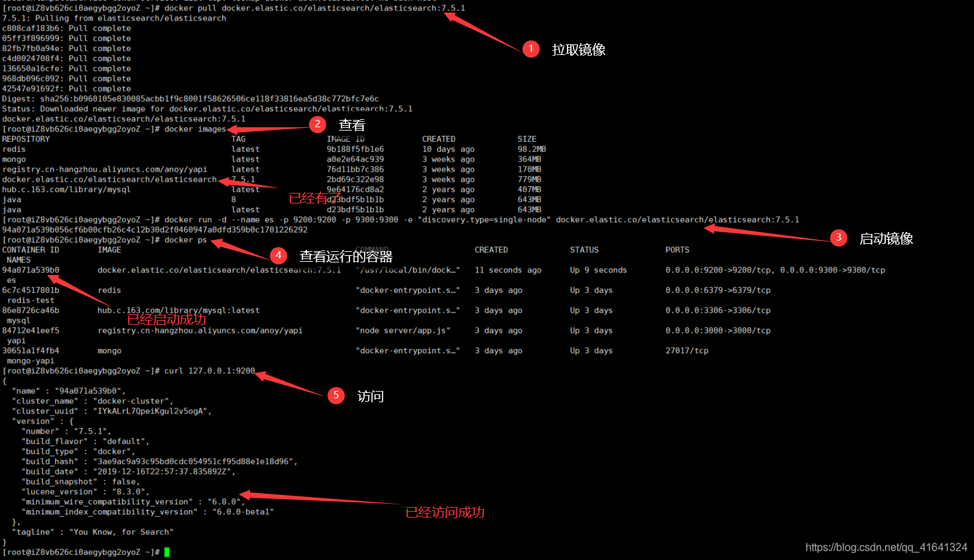
Task: Click port mapping 0.0.0.0:3000->3000/tcp
Action: click(718, 331)
